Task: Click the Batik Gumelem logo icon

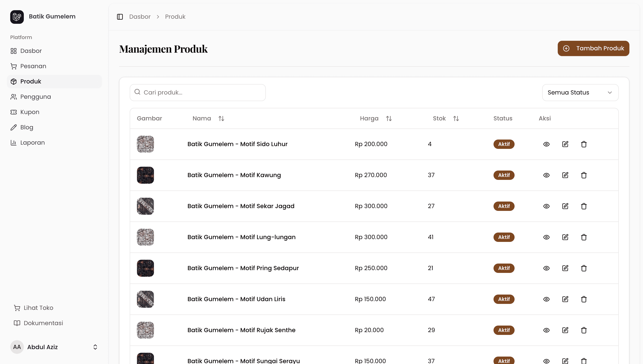Action: point(17,17)
